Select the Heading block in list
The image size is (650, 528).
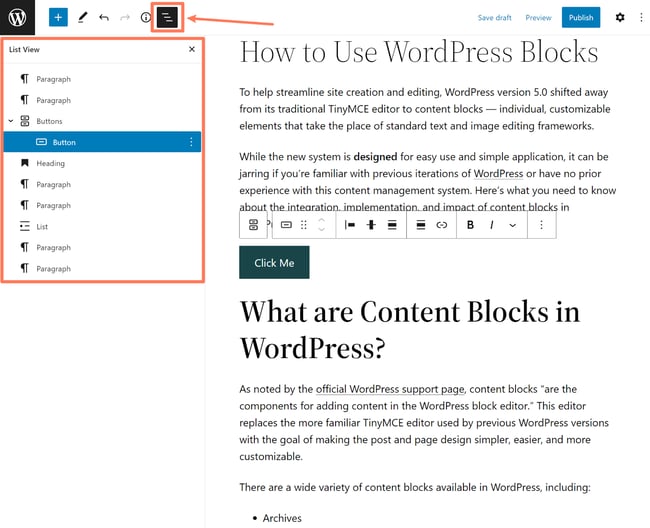tap(50, 163)
